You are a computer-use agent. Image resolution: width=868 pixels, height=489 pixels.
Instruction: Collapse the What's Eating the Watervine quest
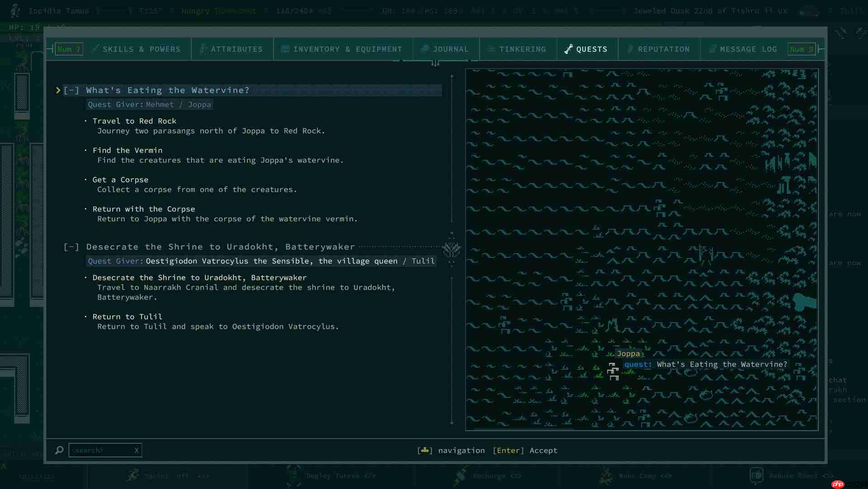tap(71, 90)
